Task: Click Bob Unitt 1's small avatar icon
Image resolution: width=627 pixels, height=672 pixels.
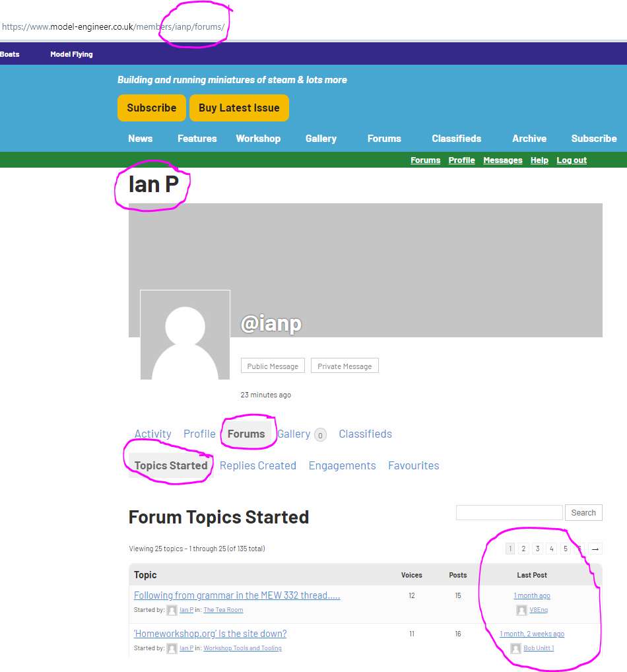Action: [516, 648]
